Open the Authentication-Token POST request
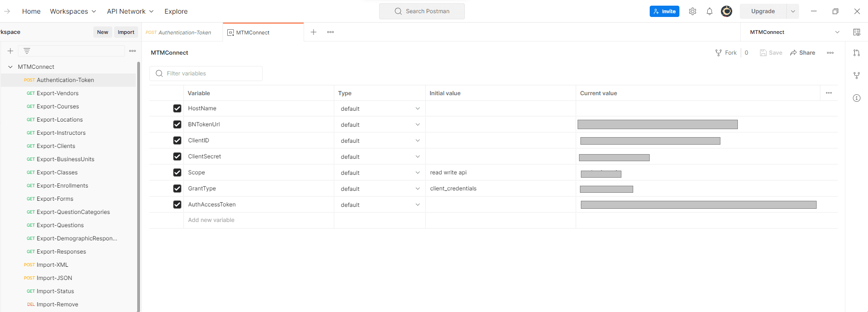Viewport: 868px width, 312px height. click(68, 80)
